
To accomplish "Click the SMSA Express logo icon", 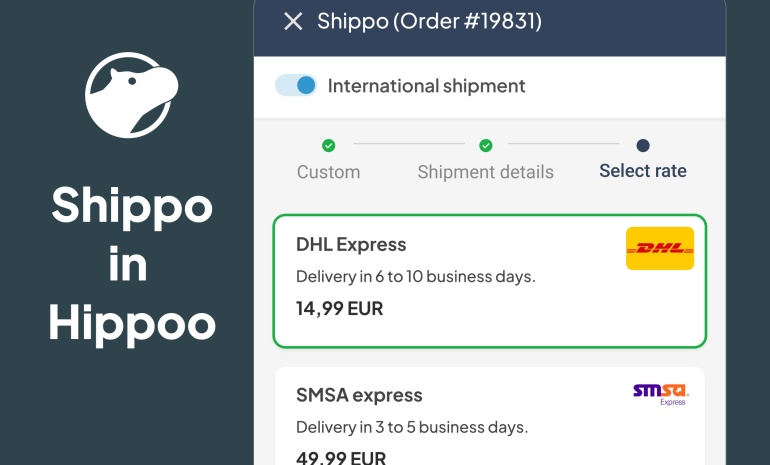I will click(661, 395).
